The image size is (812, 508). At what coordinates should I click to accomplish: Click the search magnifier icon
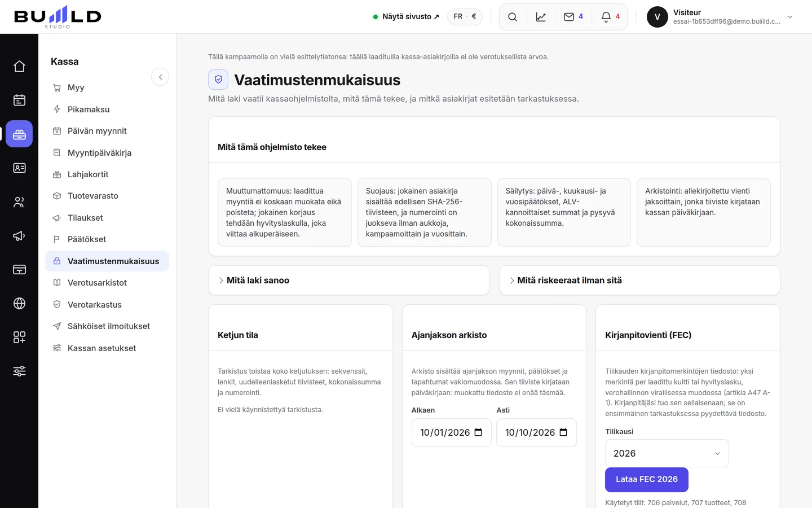[513, 17]
